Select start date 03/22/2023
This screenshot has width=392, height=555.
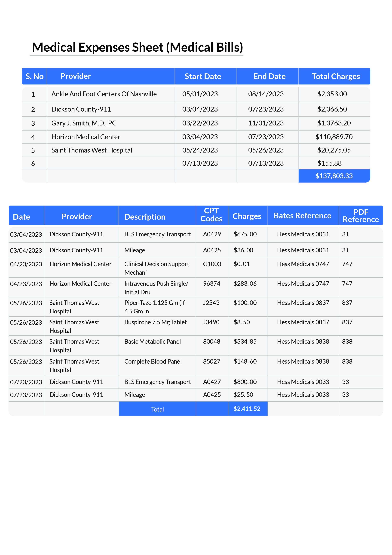[200, 123]
